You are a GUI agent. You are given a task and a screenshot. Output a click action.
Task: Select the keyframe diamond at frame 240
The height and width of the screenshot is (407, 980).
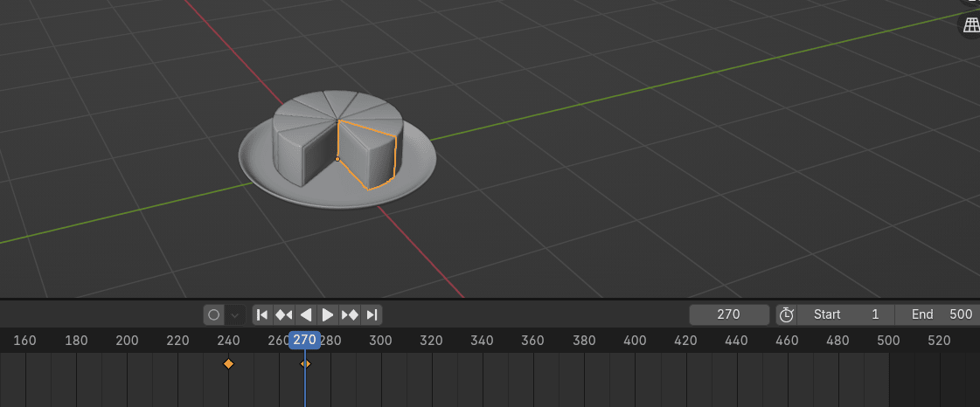229,363
